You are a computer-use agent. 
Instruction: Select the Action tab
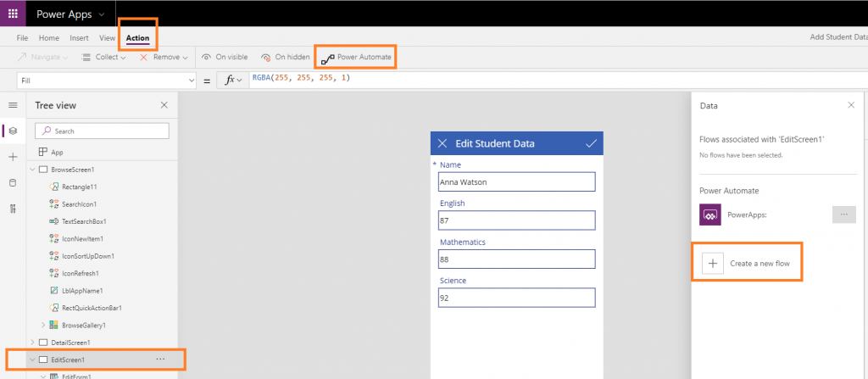tap(137, 38)
